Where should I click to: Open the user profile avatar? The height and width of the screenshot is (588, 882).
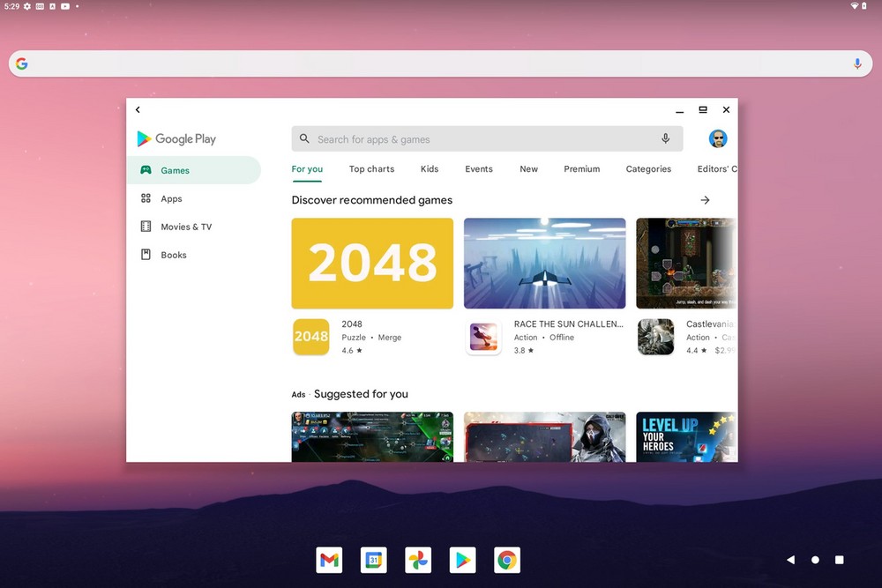point(718,139)
